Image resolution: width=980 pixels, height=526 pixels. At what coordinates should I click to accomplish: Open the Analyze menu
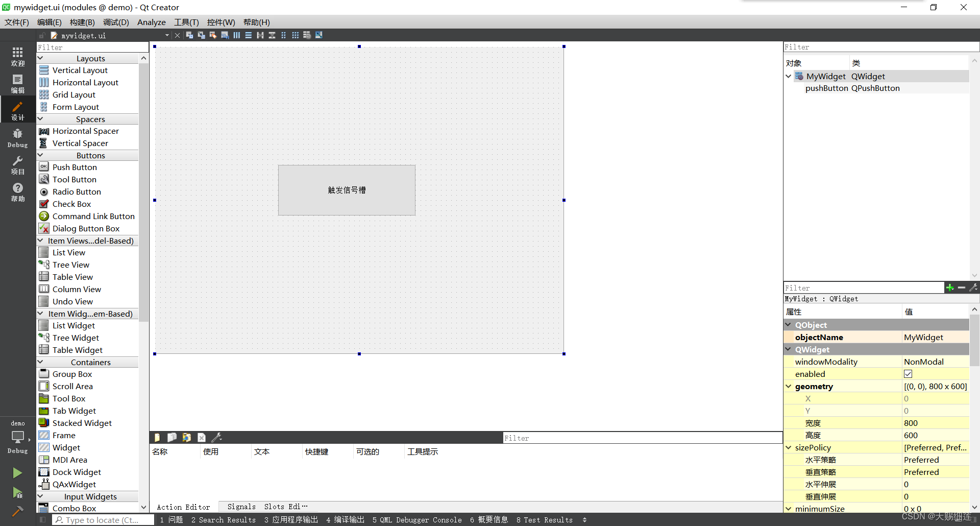pyautogui.click(x=152, y=22)
